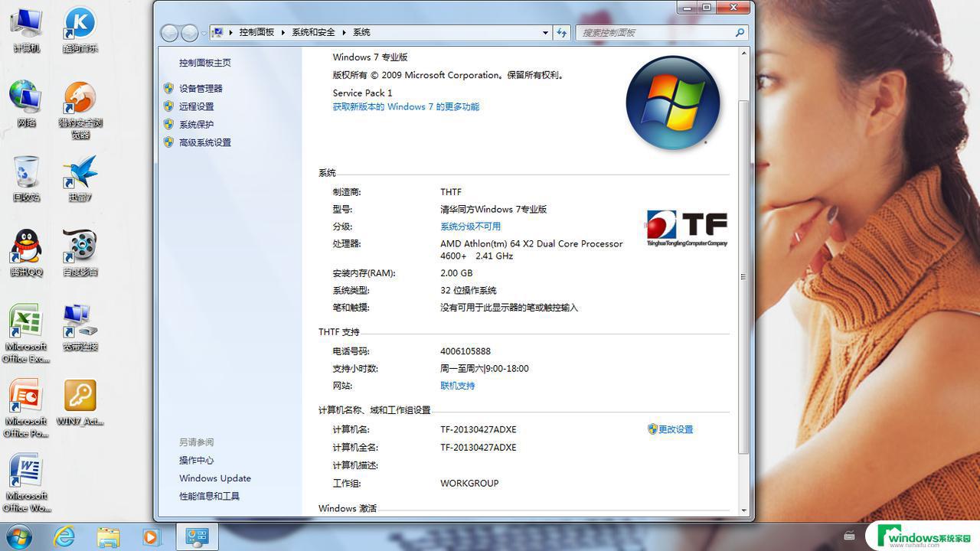
Task: Launch the Xunlei 7 shortcut
Action: point(80,179)
